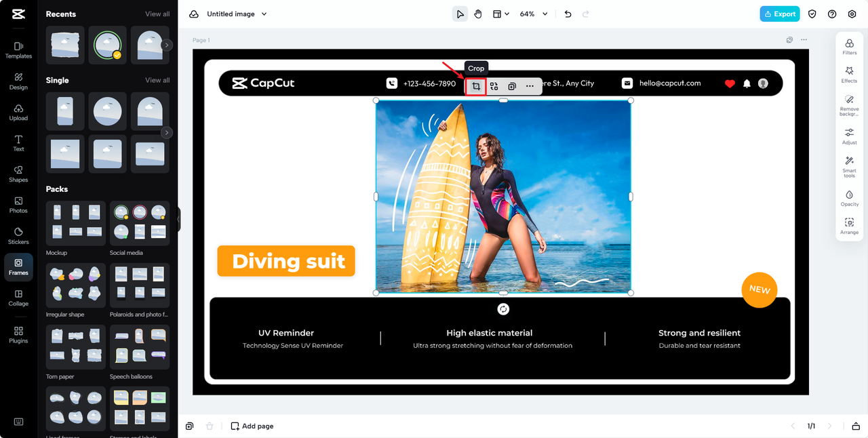
Task: Click the rotate handle below the image
Action: coord(503,309)
